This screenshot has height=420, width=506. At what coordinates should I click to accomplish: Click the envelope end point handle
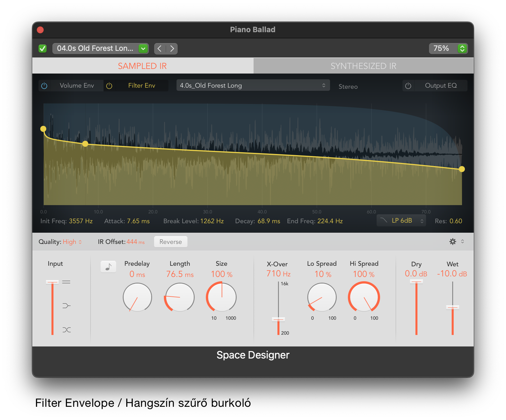(462, 169)
